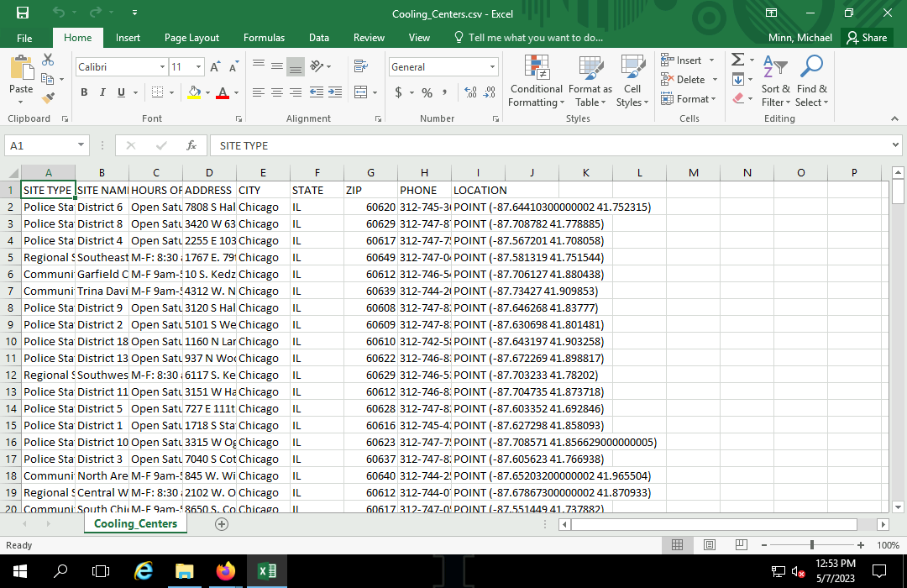Open the Formulas ribbon tab
The width and height of the screenshot is (907, 588).
point(264,38)
